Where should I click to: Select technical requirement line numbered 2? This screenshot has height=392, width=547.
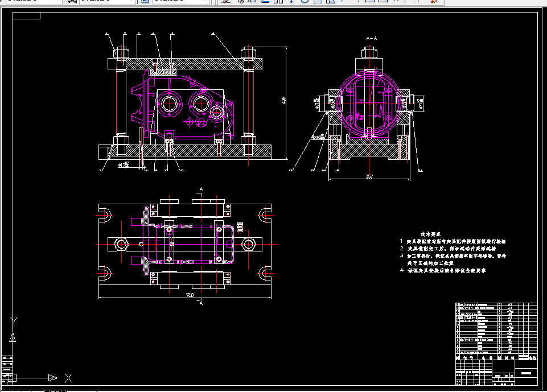point(448,249)
